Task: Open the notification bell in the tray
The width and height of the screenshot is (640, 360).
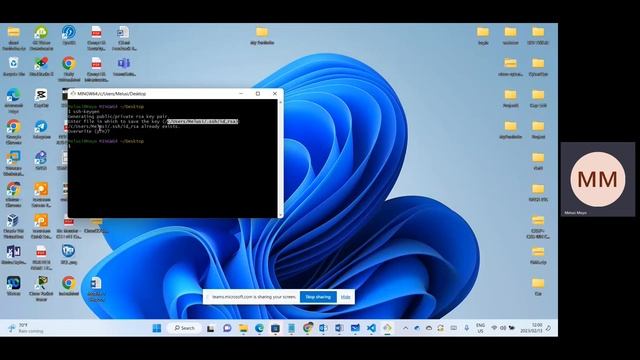Action: pos(549,328)
